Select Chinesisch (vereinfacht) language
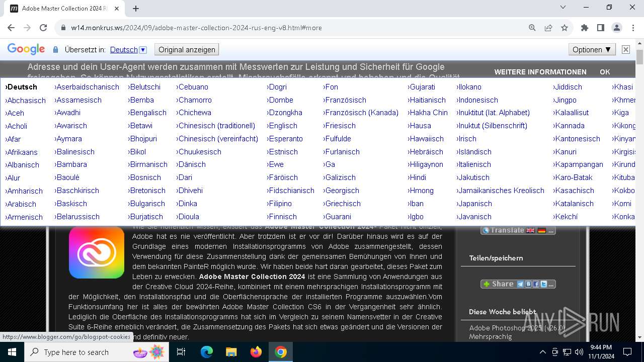This screenshot has width=644, height=362. (x=217, y=139)
